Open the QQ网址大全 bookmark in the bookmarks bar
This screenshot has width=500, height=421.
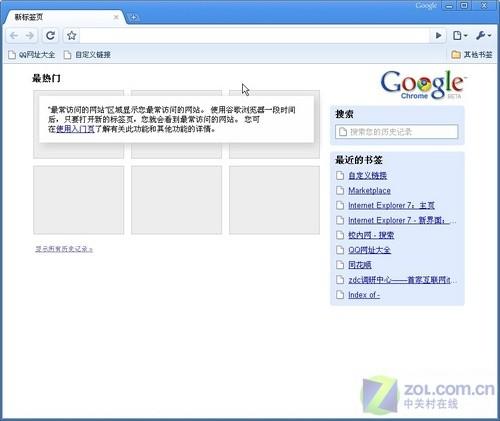[32, 55]
